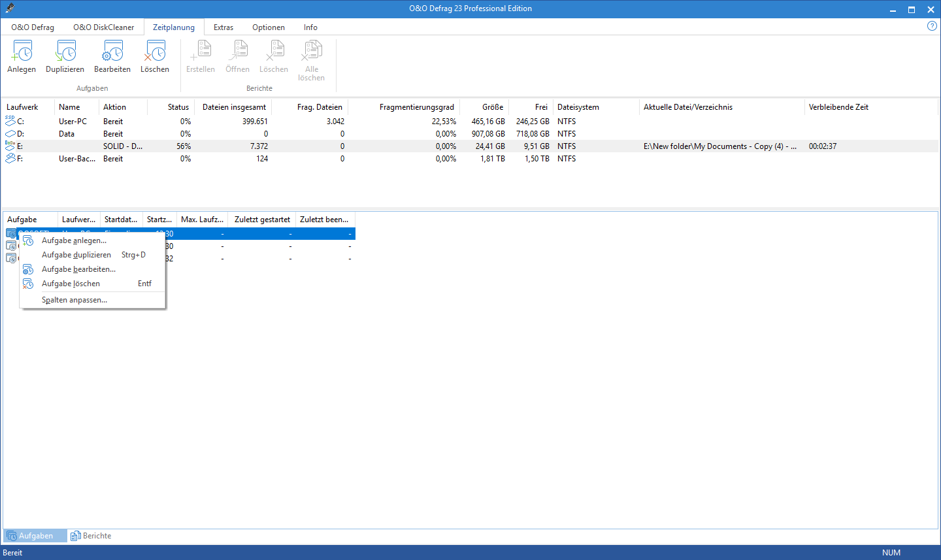This screenshot has height=560, width=941.
Task: Click the Data drive name
Action: coord(67,134)
